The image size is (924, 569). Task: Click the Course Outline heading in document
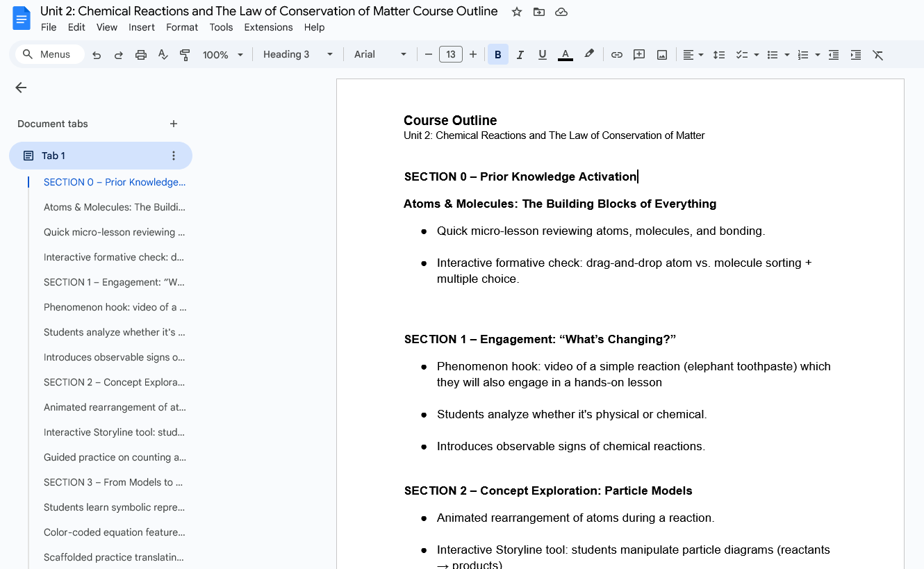pyautogui.click(x=450, y=120)
